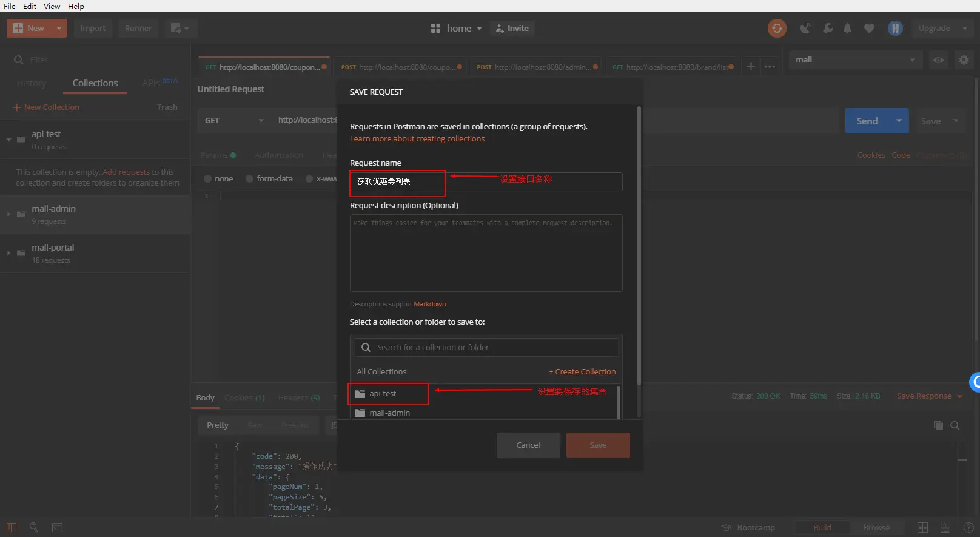The height and width of the screenshot is (537, 980).
Task: Switch status bar to Build mode
Action: pos(822,527)
